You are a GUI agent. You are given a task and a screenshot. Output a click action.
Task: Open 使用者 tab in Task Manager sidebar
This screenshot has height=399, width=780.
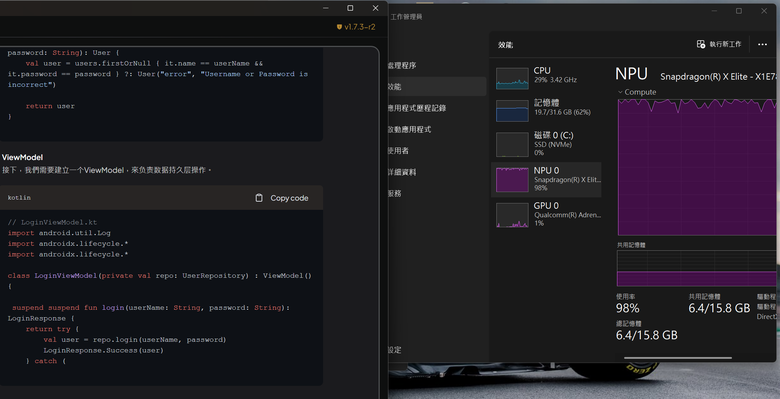click(398, 151)
